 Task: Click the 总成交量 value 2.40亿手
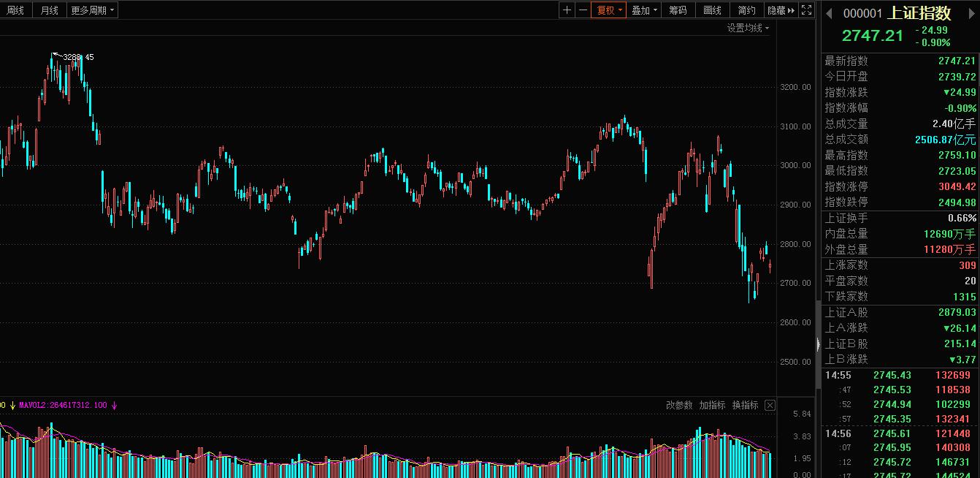pos(954,124)
